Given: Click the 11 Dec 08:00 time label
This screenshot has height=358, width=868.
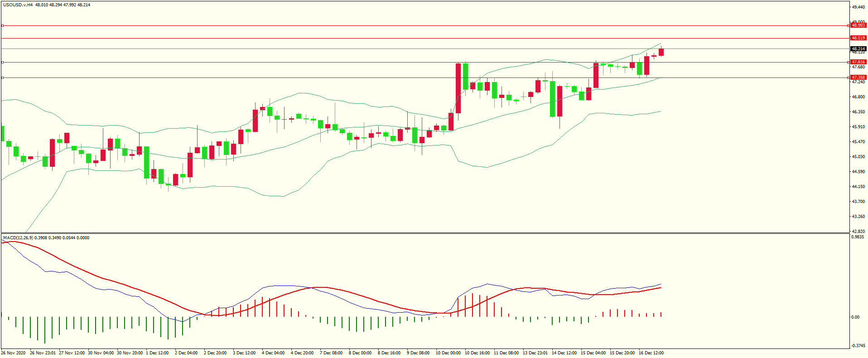Looking at the screenshot, I should point(506,353).
